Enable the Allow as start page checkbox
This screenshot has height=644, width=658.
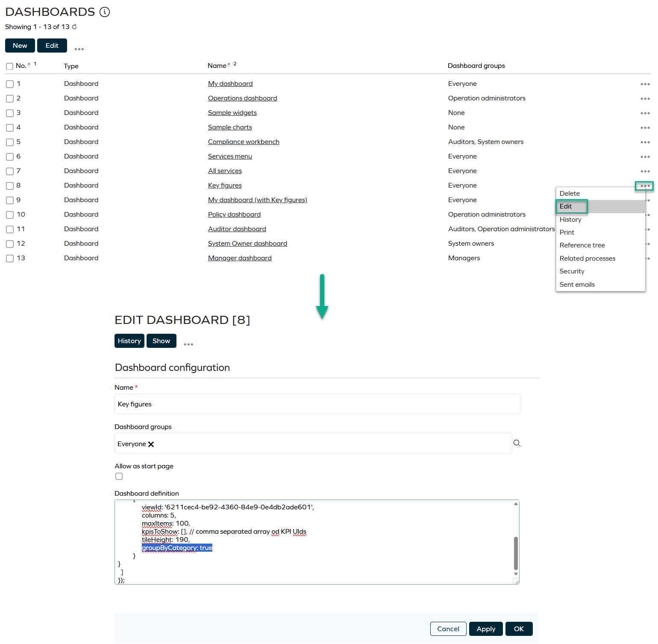[119, 476]
